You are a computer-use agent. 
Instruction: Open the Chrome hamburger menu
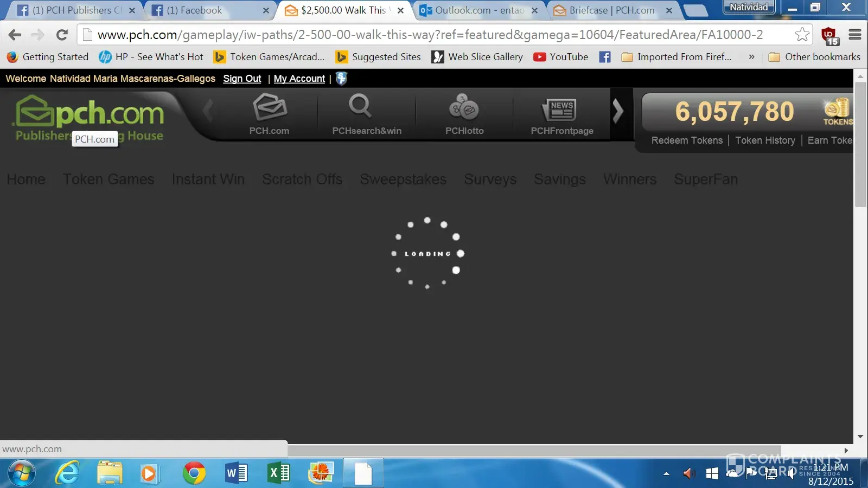[x=855, y=35]
